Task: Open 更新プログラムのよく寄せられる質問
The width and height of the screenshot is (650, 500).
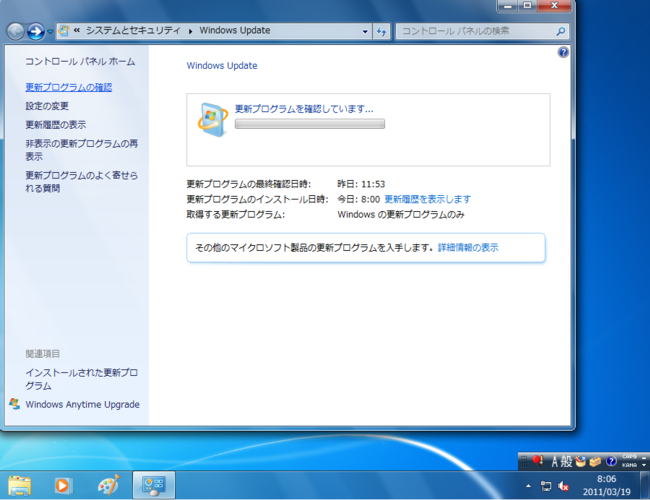Action: click(82, 182)
